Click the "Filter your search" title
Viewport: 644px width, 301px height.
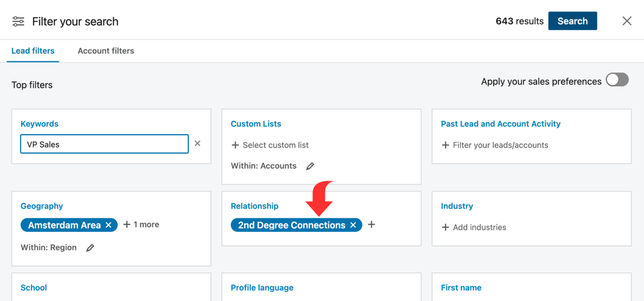[x=75, y=21]
